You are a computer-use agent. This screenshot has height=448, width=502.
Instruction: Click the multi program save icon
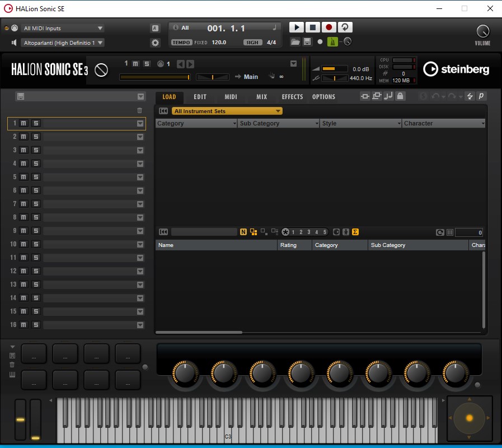point(21,96)
